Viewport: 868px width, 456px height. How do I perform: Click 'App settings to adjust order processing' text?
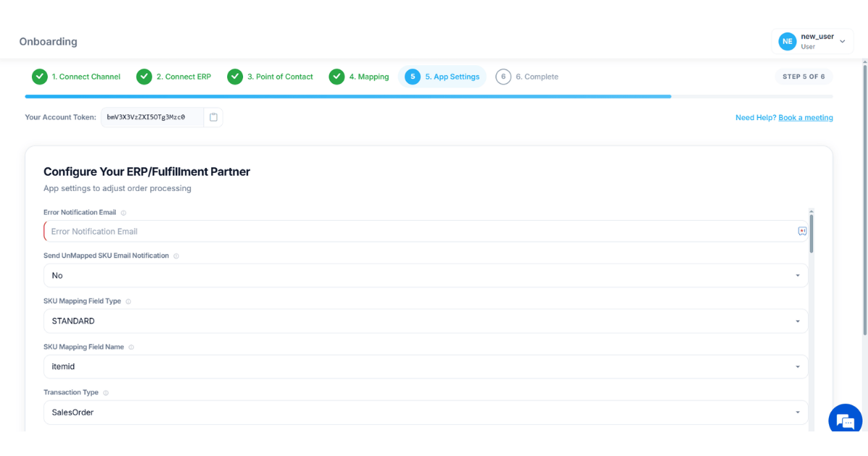(x=117, y=188)
